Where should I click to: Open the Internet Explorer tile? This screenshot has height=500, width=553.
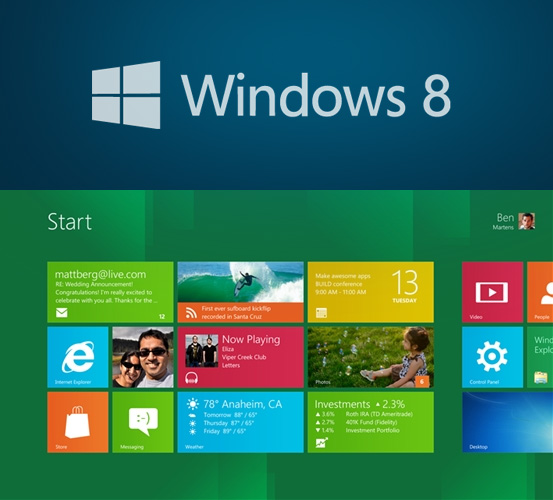coord(78,357)
